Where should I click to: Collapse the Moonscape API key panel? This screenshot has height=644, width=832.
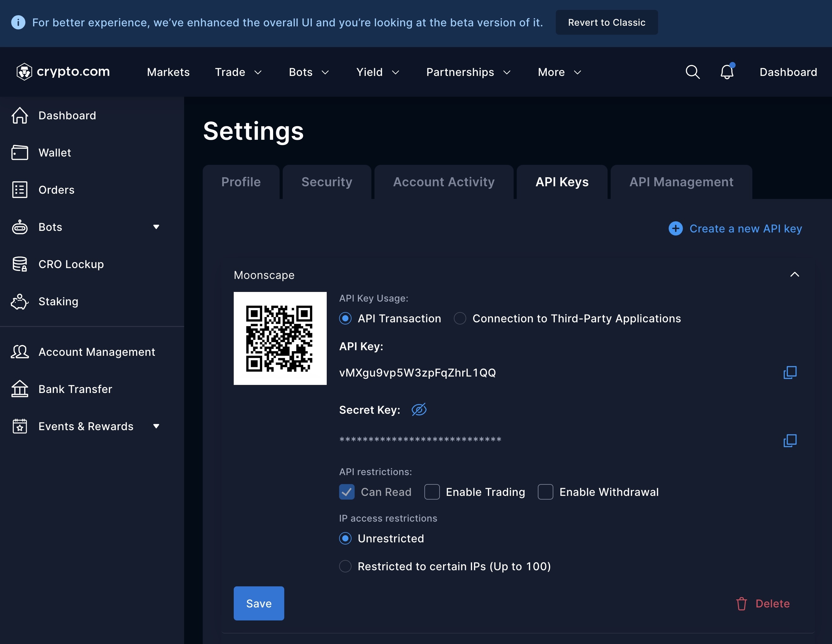pyautogui.click(x=794, y=275)
